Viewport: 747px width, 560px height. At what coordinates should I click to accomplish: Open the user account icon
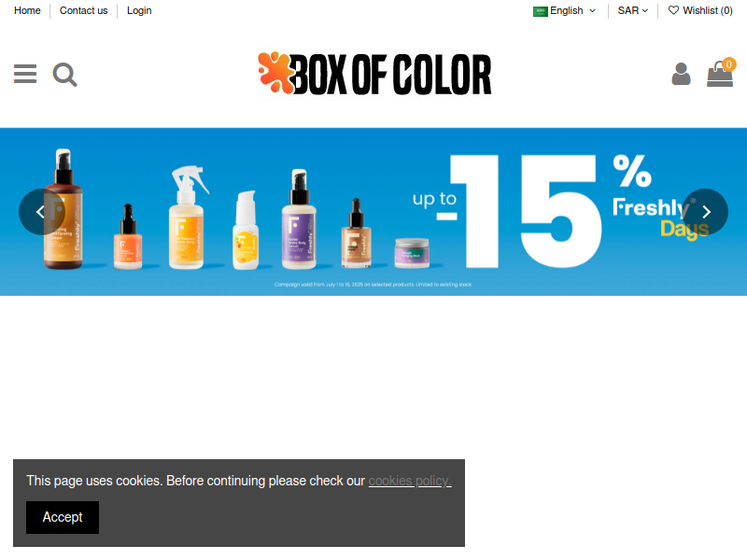(x=681, y=75)
